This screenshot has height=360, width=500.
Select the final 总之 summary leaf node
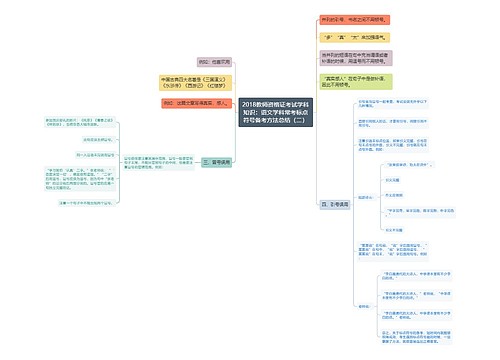tap(416, 337)
